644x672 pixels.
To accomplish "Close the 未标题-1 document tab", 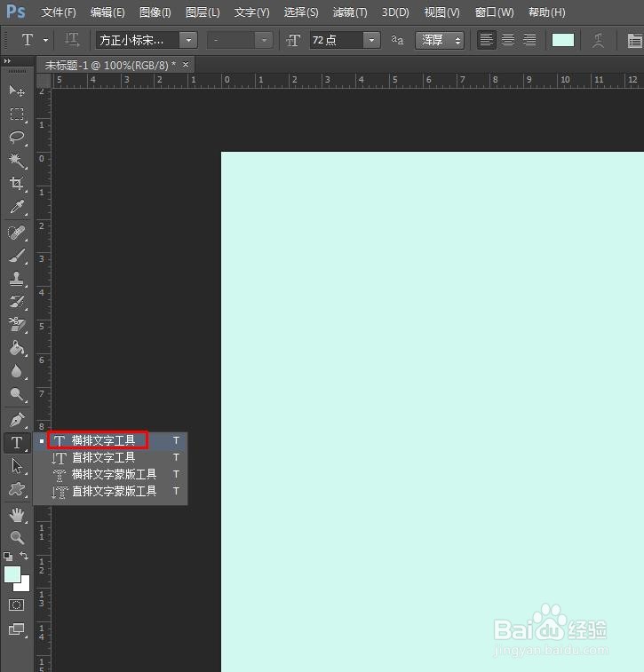I will [186, 64].
